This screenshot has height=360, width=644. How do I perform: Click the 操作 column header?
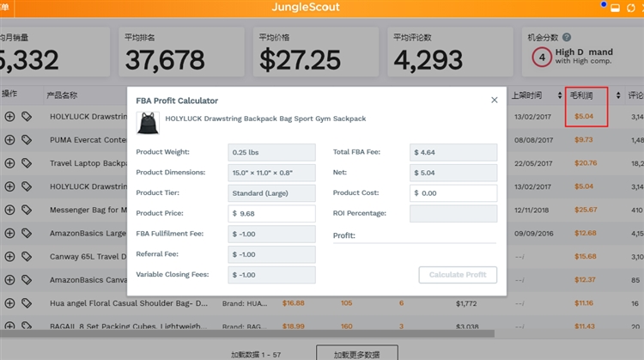[x=9, y=94]
